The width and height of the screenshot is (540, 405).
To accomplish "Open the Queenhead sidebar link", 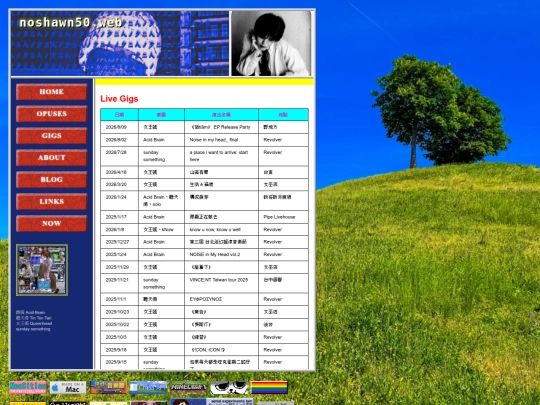I will click(34, 323).
